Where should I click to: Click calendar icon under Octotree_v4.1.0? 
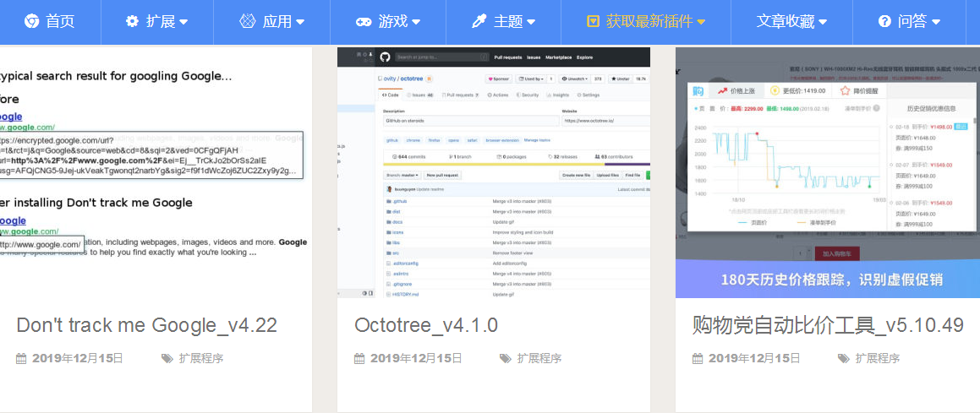coord(359,359)
